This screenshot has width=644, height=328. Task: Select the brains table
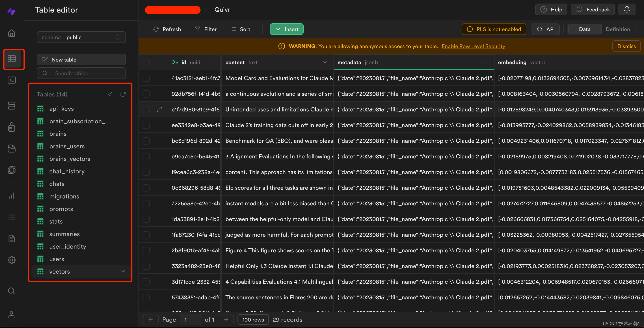[x=58, y=134]
